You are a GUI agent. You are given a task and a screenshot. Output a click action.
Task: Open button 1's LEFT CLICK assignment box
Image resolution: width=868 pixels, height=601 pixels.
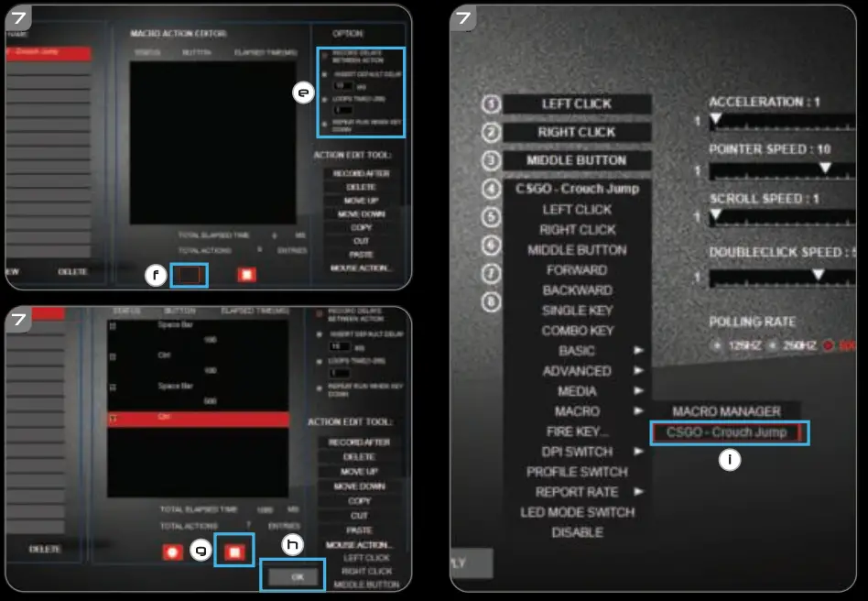tap(577, 104)
